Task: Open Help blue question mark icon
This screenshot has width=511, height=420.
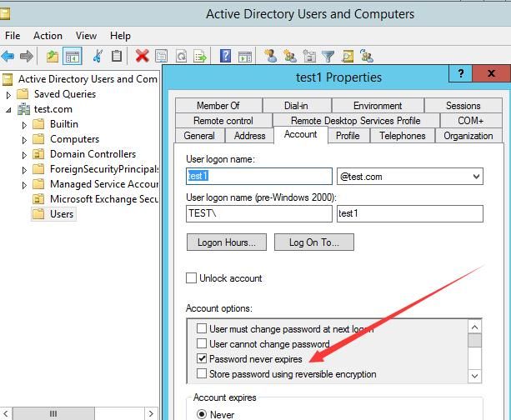Action: (226, 56)
